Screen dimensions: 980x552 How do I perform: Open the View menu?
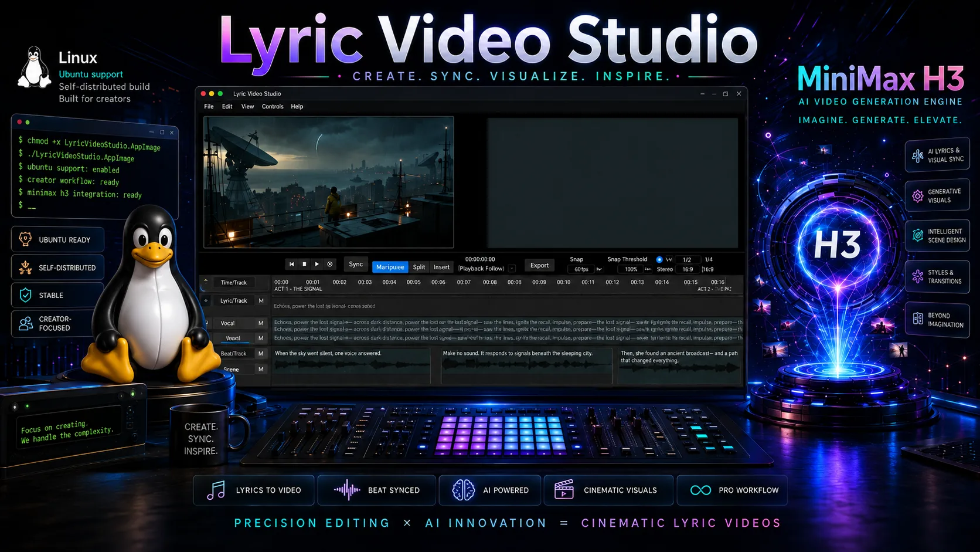pos(248,107)
